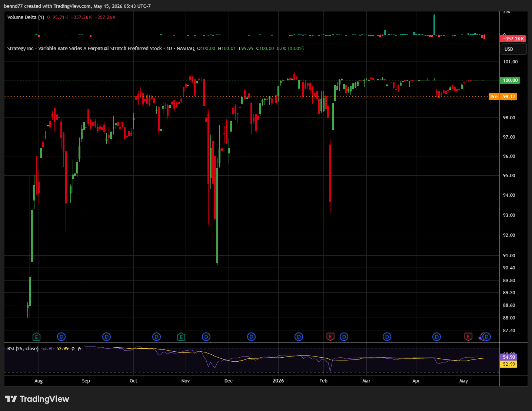
Task: Click the L99.99 low value
Action: tap(246, 49)
